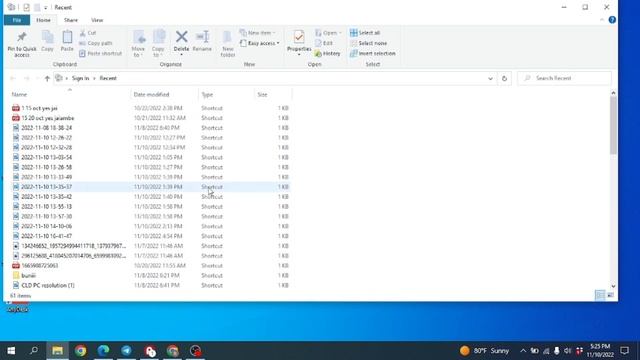Screen dimensions: 640x360
Task: Open Google Chrome from the taskbar
Action: (x=80, y=351)
